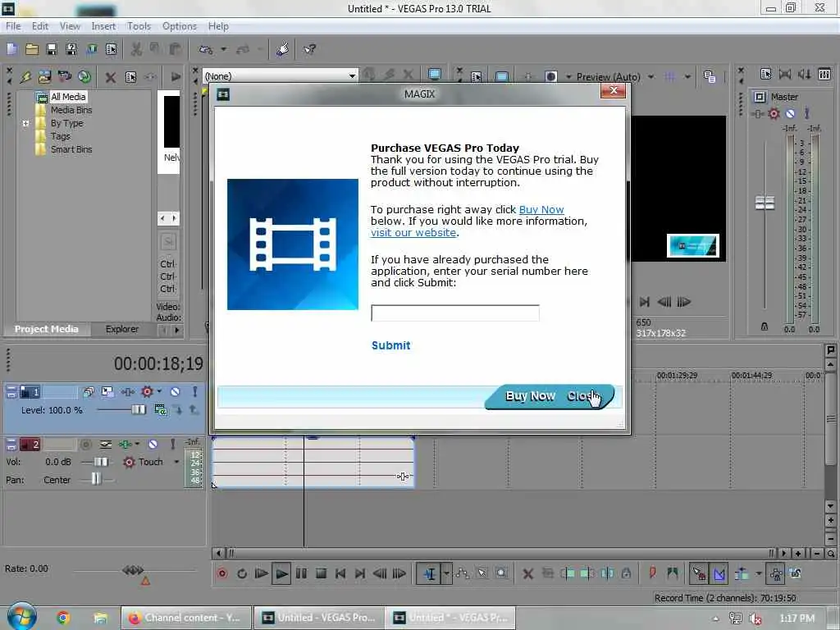This screenshot has width=840, height=630.
Task: Toggle Solo on video track 1
Action: (x=195, y=391)
